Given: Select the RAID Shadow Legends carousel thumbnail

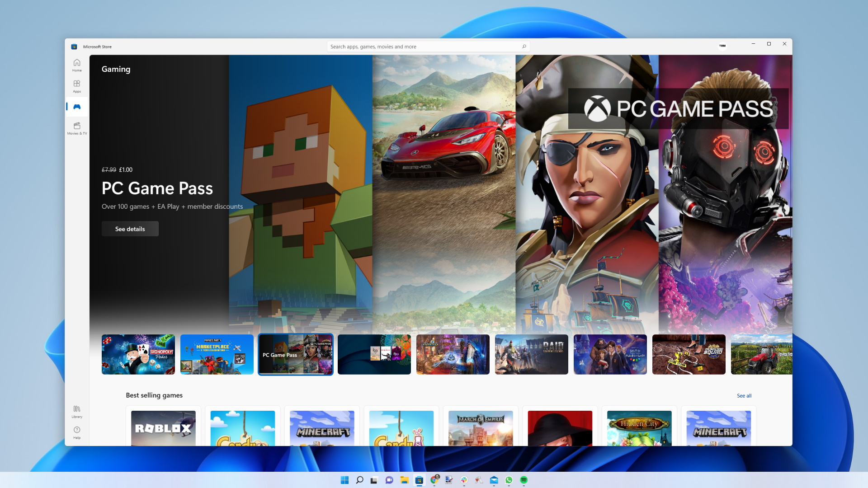Looking at the screenshot, I should 532,355.
